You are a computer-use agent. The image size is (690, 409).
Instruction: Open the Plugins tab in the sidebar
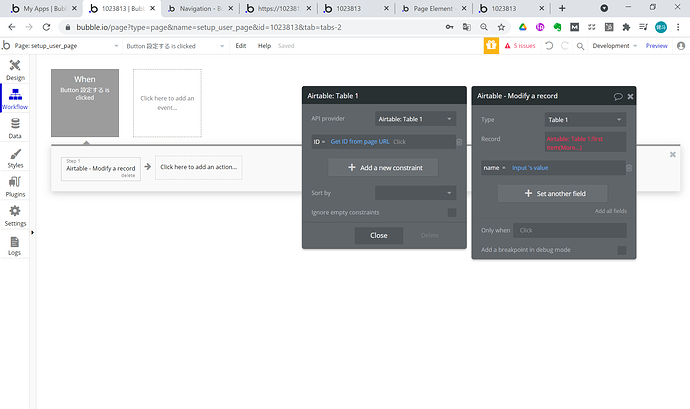coord(15,187)
